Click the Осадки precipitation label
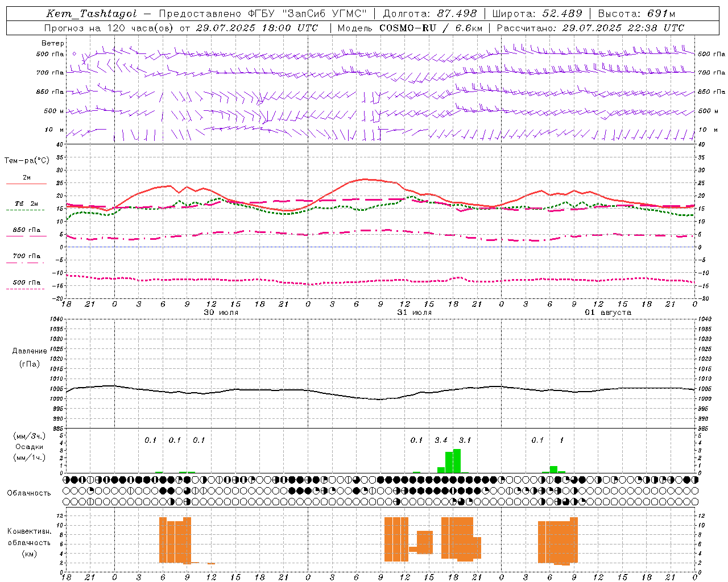 tap(29, 447)
